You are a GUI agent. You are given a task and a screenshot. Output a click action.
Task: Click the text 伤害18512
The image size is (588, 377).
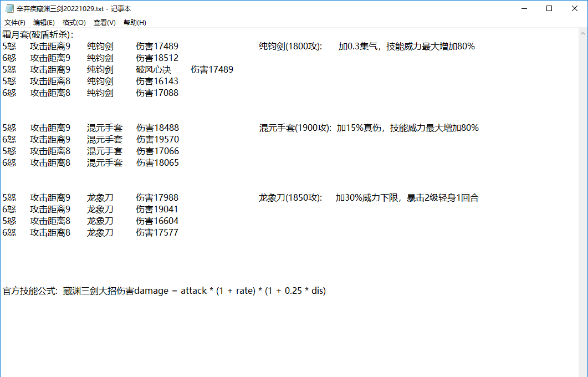157,58
